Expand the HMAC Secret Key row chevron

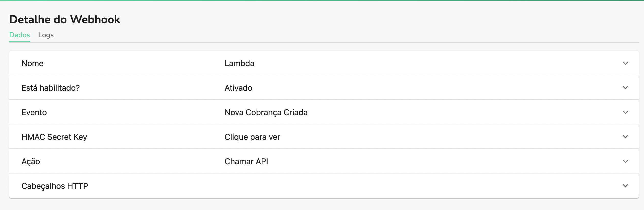pyautogui.click(x=626, y=137)
